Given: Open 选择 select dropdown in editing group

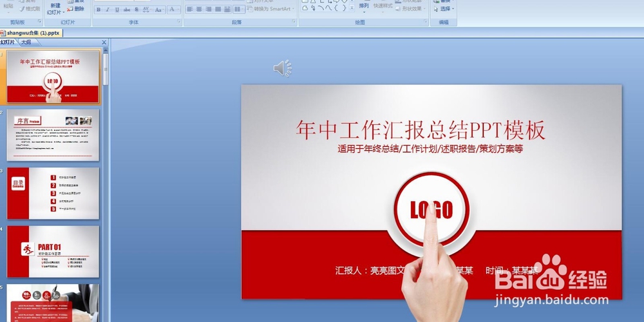Looking at the screenshot, I should [x=444, y=8].
